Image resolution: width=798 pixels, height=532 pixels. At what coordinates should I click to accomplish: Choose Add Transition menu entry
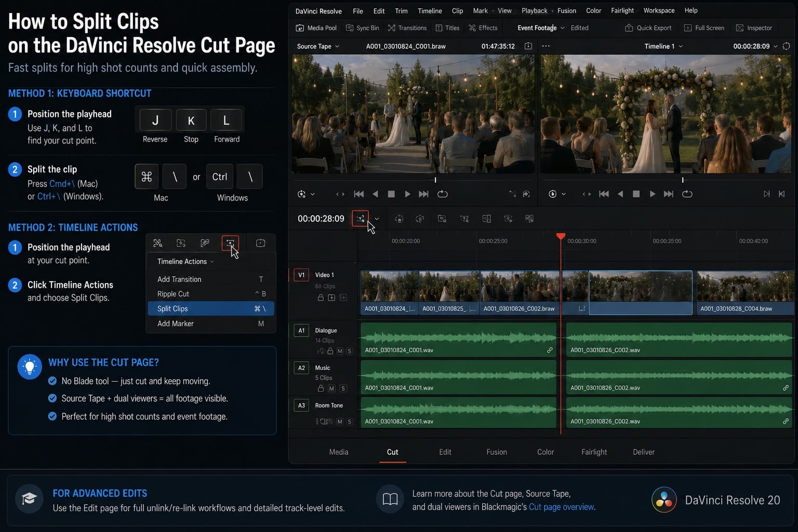coord(211,279)
